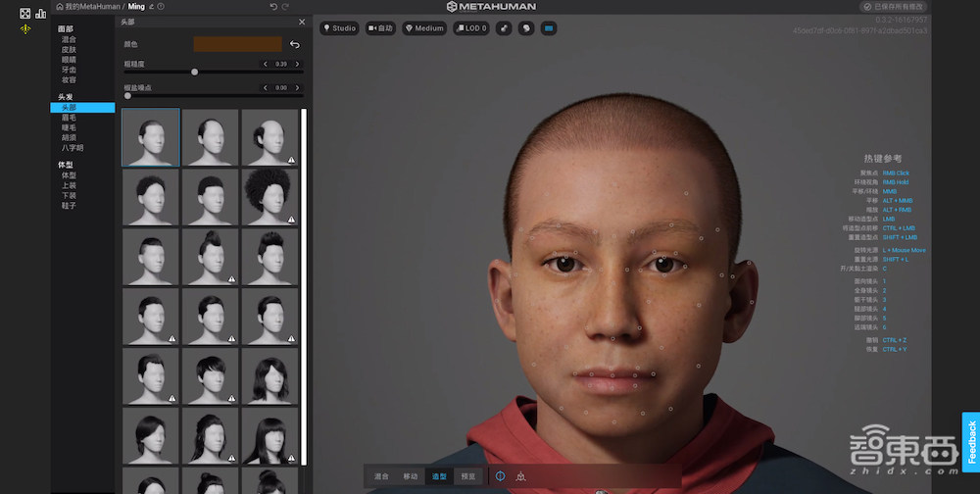The image size is (980, 494).
Task: Click the 预览 button in bottom toolbar
Action: tap(467, 476)
